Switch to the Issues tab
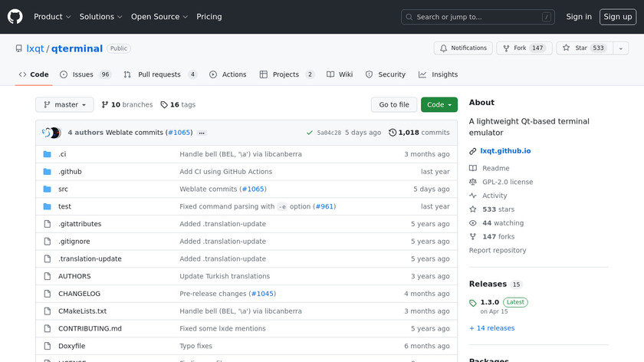 click(84, 74)
